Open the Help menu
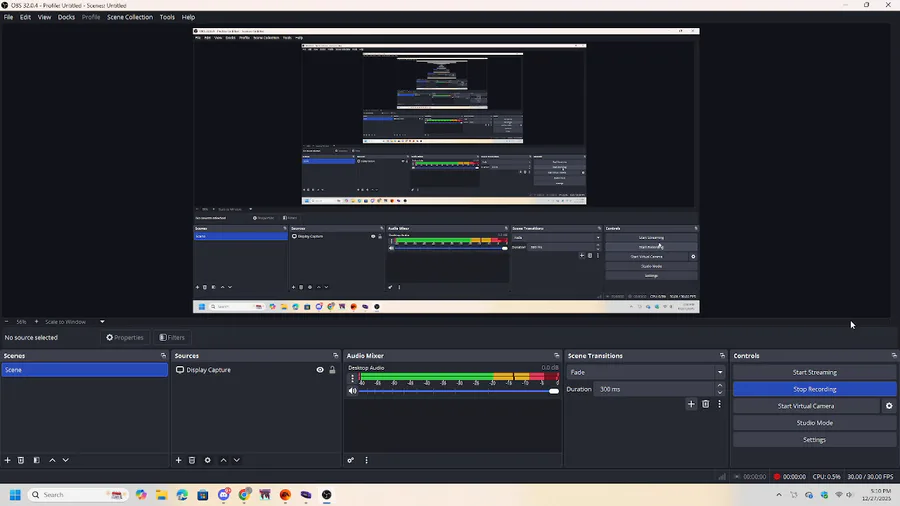 [x=188, y=17]
